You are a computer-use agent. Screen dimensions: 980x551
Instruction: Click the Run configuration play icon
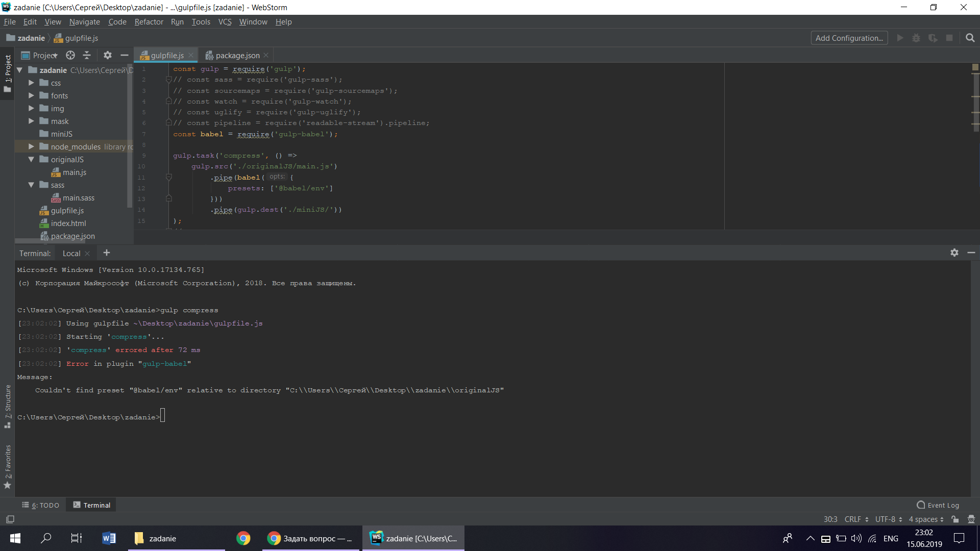(x=900, y=38)
